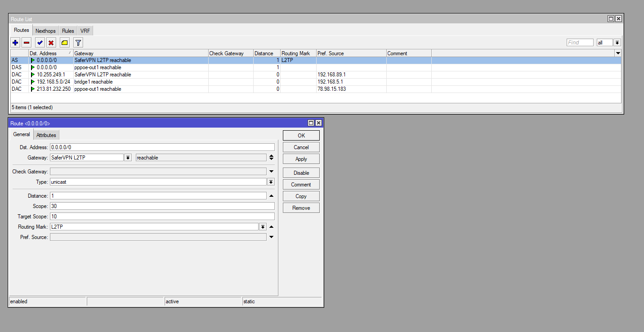Viewport: 644px width, 332px height.
Task: Open the Type dropdown
Action: [x=271, y=182]
